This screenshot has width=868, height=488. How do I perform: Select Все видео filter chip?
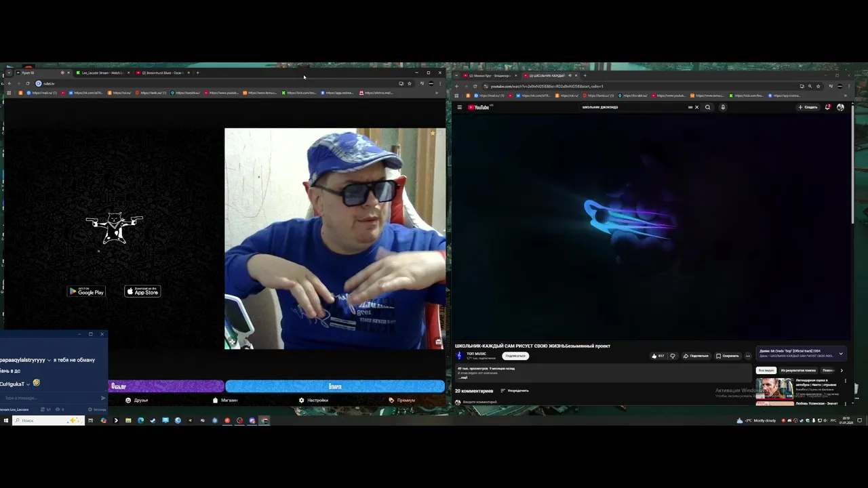[766, 371]
